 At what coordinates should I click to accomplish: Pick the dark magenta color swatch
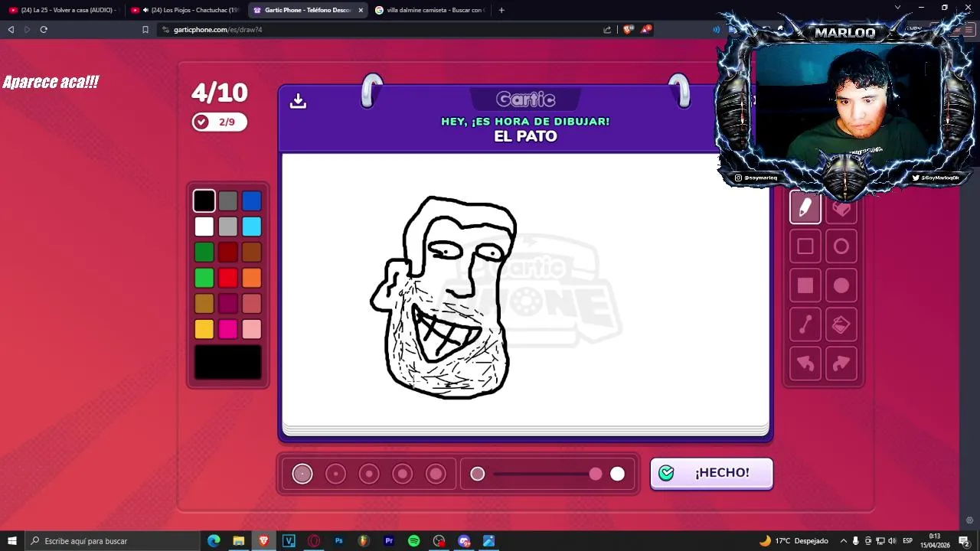[x=228, y=304]
